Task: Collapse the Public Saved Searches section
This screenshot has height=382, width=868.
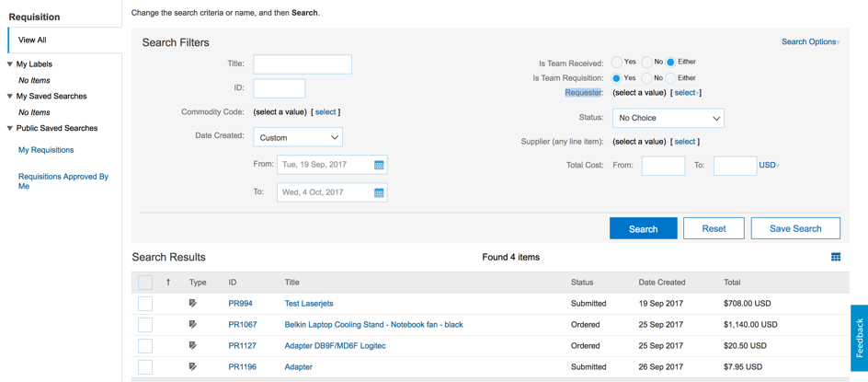Action: tap(10, 129)
